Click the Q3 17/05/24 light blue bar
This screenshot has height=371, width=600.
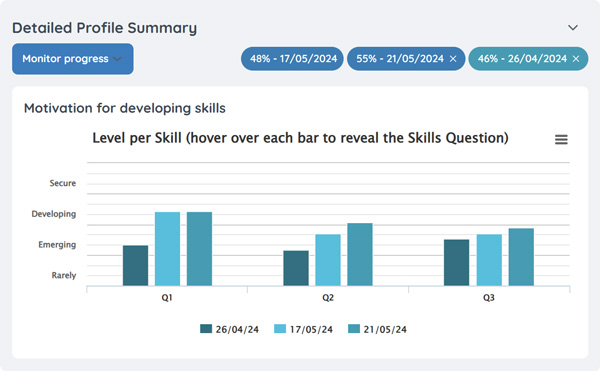489,260
